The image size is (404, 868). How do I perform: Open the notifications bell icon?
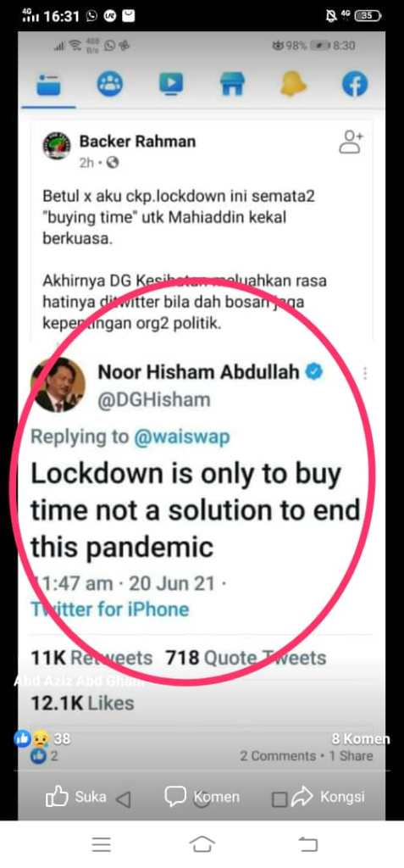pyautogui.click(x=293, y=84)
